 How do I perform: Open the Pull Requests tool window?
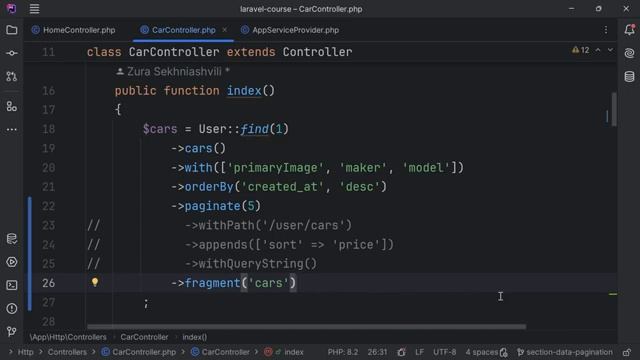point(11,76)
